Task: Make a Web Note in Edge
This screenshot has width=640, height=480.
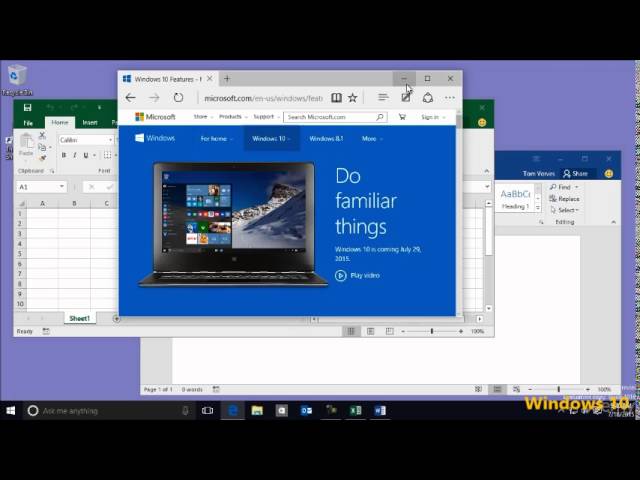Action: 406,98
